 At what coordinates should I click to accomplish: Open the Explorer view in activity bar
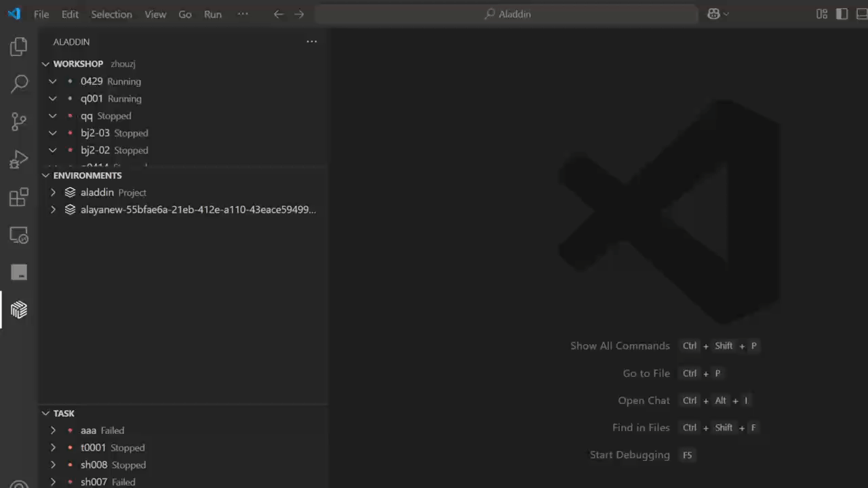[19, 47]
